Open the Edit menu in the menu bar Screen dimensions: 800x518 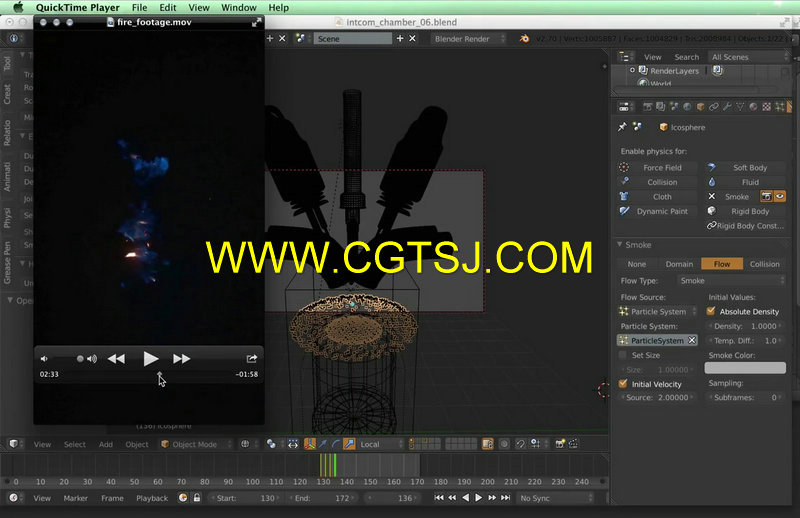pyautogui.click(x=167, y=7)
